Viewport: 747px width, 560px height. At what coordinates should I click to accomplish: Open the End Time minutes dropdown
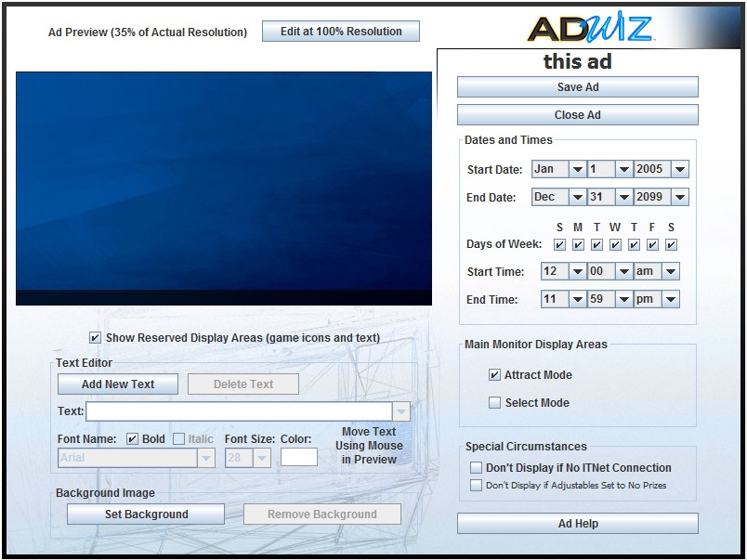click(623, 300)
